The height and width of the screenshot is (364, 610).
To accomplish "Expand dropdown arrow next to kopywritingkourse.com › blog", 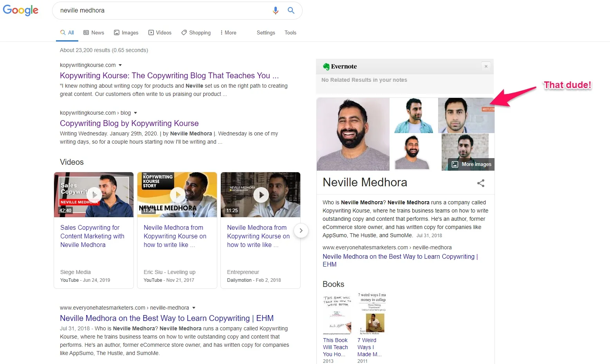I will (x=135, y=113).
